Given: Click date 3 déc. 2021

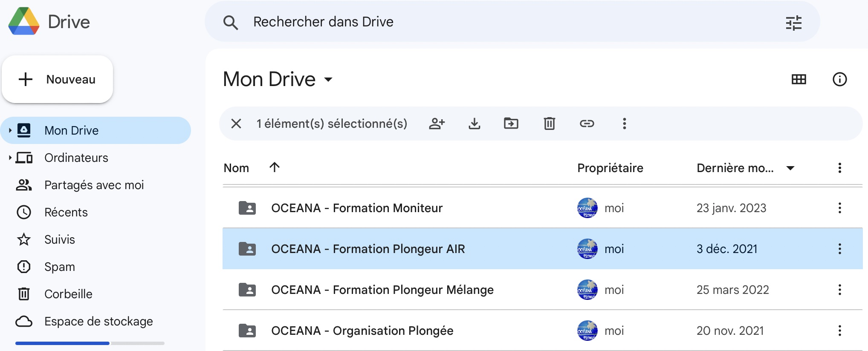Looking at the screenshot, I should 727,249.
